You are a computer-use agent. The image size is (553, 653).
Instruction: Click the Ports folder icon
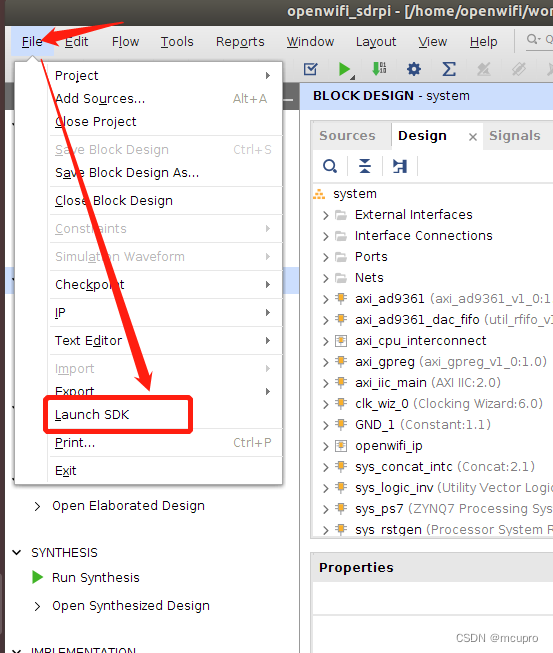coord(341,257)
